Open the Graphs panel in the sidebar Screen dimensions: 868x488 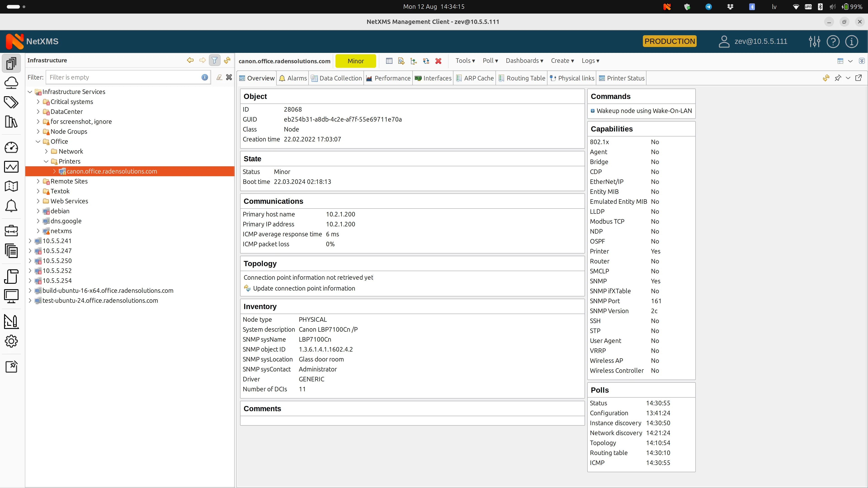12,167
